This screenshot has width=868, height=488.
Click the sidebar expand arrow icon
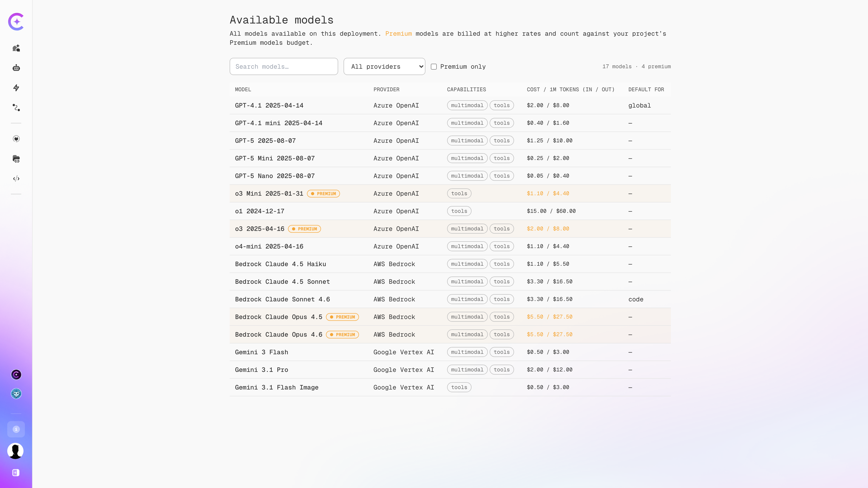coord(16,473)
